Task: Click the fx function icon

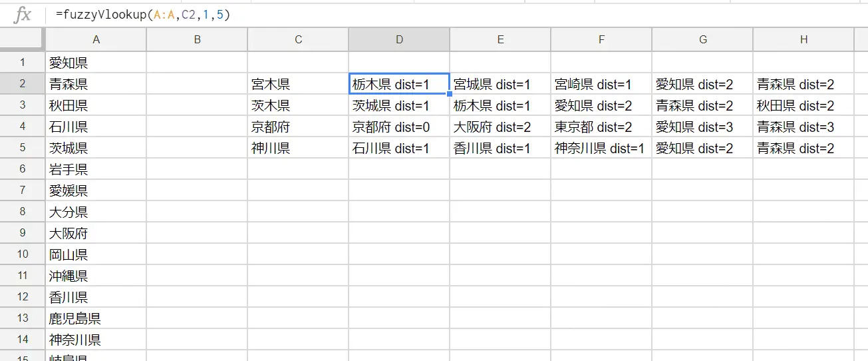Action: 23,15
